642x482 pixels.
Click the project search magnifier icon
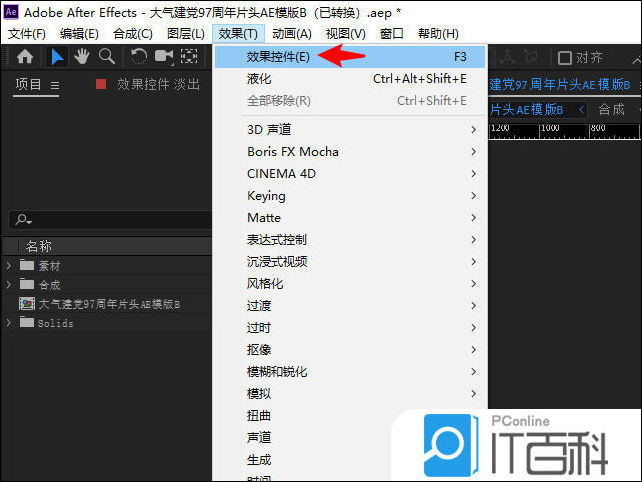click(23, 220)
